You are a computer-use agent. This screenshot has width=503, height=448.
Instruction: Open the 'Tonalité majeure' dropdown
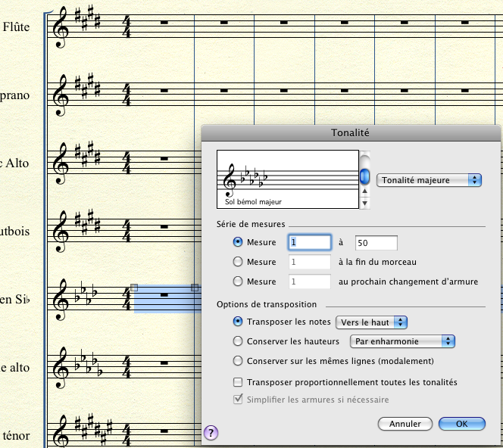[x=430, y=180]
